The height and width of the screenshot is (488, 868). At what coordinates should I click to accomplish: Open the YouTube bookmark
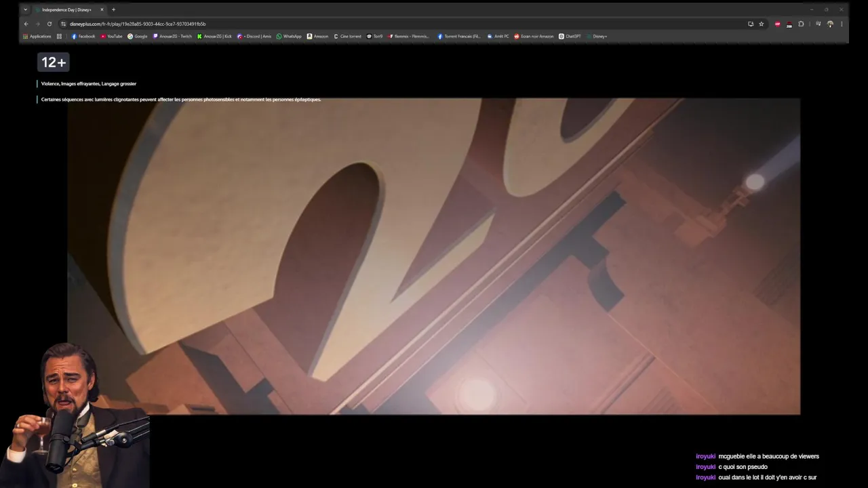coord(112,37)
